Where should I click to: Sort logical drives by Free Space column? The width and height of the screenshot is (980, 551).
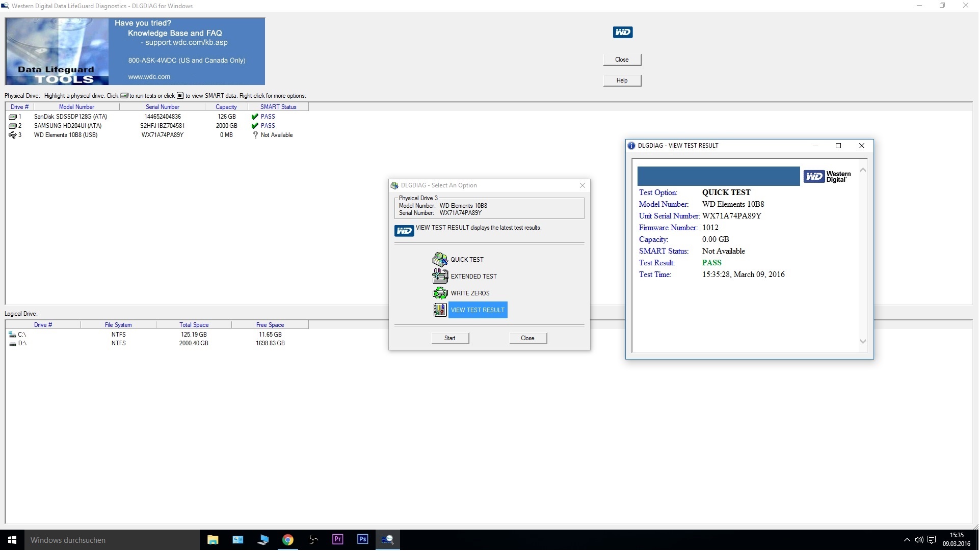(x=270, y=325)
